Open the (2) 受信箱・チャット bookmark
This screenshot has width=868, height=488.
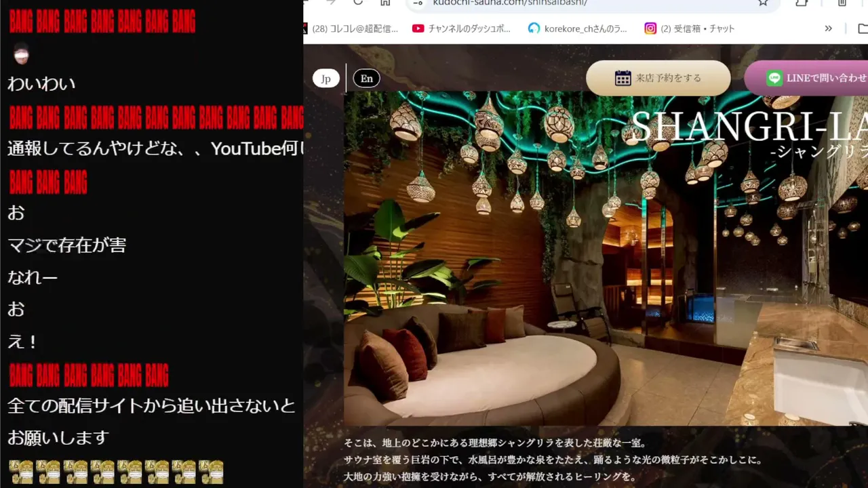tap(689, 28)
